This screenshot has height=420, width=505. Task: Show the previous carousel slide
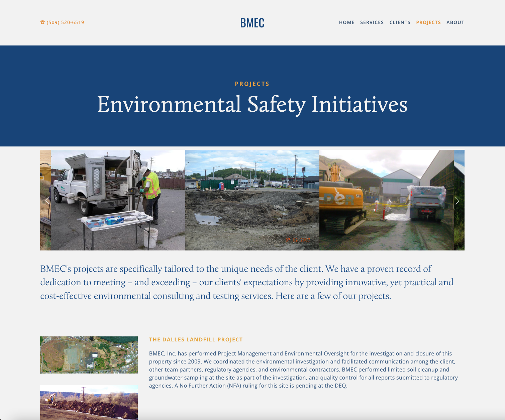tap(47, 201)
